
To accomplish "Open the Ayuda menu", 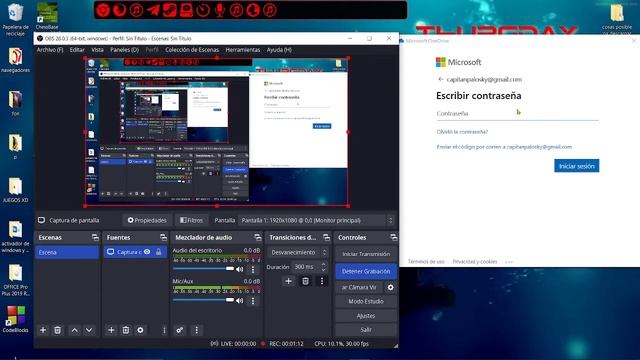I will [x=279, y=50].
